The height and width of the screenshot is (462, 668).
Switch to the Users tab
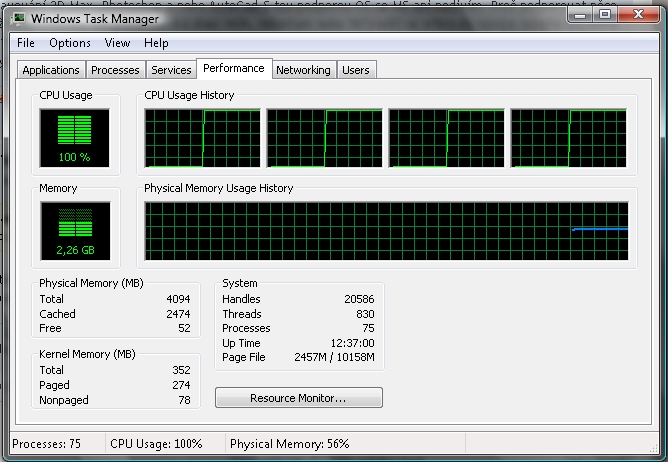click(356, 70)
